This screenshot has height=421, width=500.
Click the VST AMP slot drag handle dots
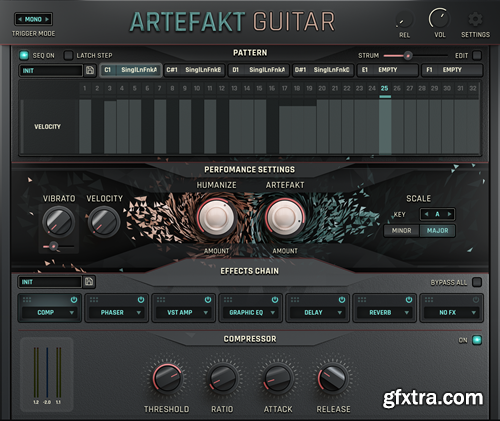click(161, 300)
